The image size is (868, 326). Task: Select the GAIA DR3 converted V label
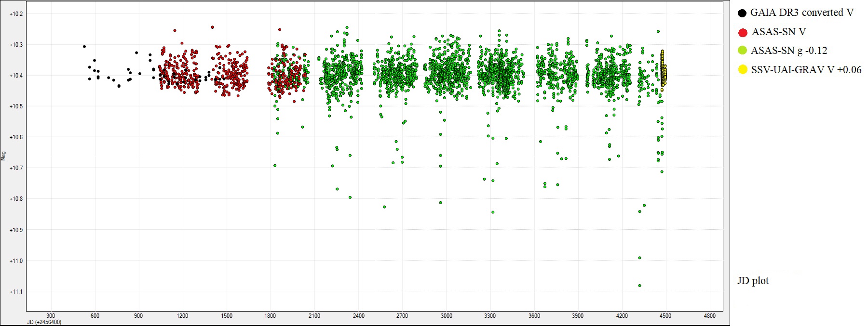click(802, 13)
